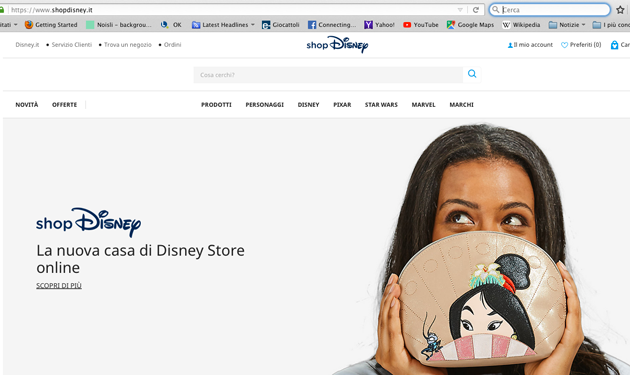Open the shopping bag cart icon
The image size is (630, 375).
[x=614, y=45]
